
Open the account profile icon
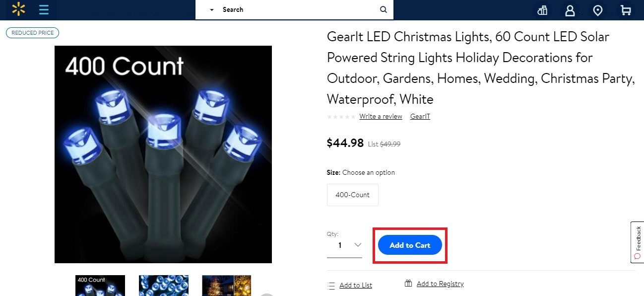pos(570,10)
